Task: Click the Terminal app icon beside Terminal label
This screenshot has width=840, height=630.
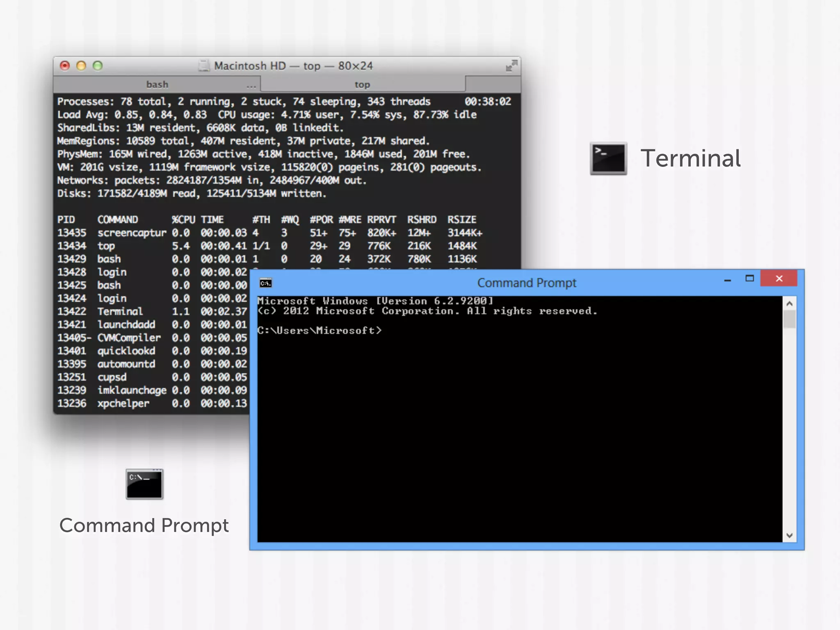Action: pos(608,158)
